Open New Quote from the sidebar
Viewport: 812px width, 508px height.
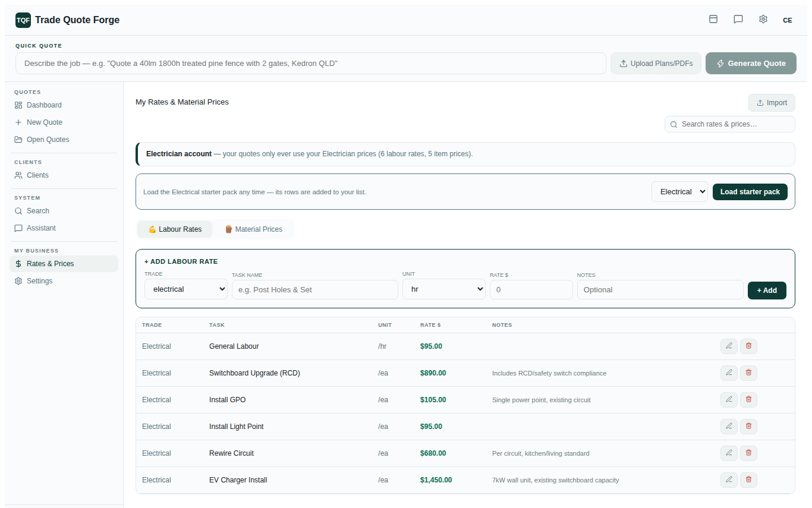pos(64,122)
